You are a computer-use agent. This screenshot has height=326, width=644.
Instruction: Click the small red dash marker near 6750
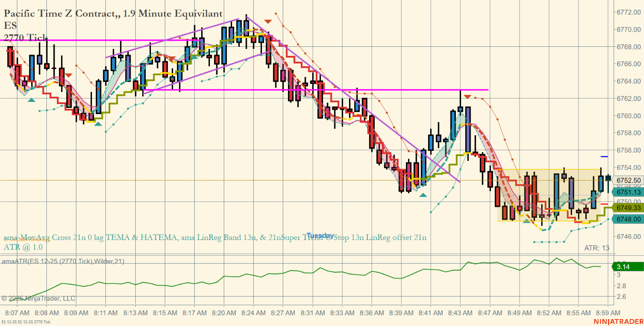point(604,204)
